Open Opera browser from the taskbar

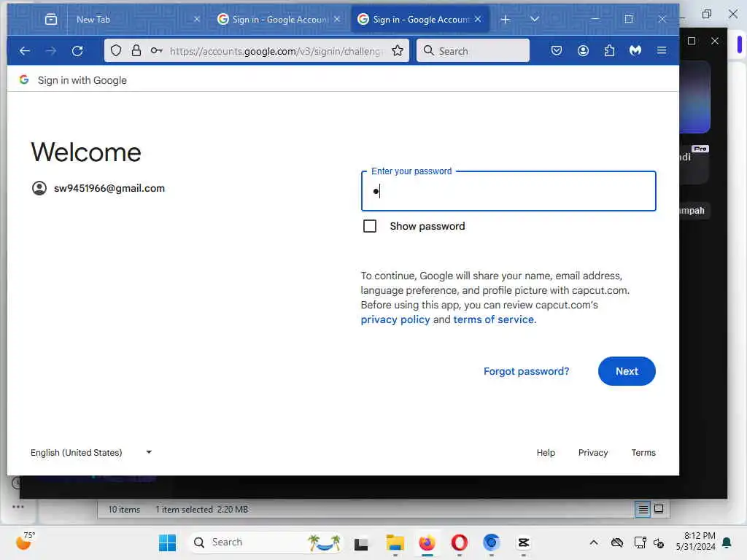tap(460, 542)
